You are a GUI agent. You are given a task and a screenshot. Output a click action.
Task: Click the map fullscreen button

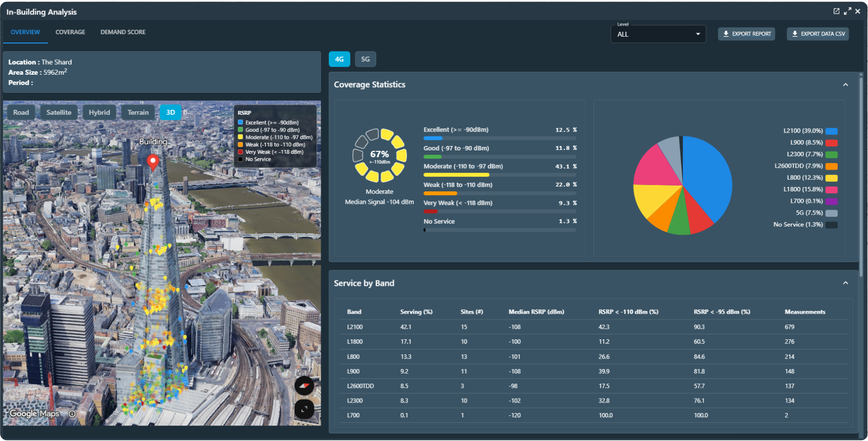(304, 410)
